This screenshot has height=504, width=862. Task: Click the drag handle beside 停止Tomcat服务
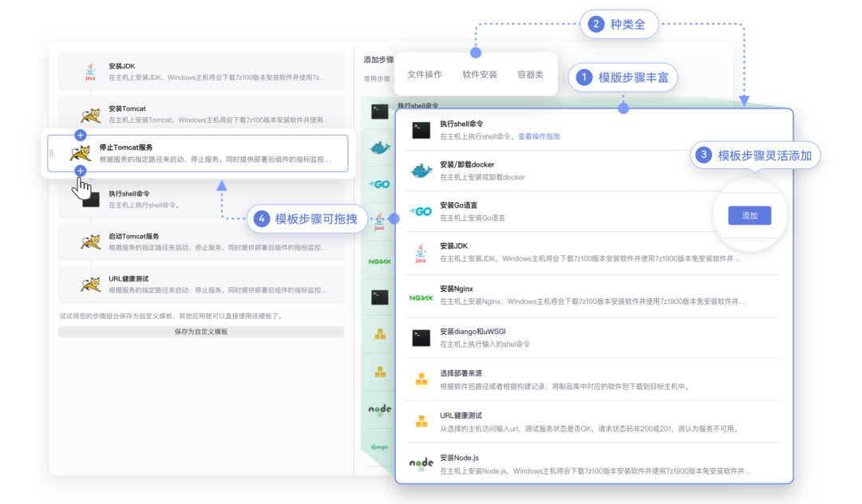tap(51, 154)
